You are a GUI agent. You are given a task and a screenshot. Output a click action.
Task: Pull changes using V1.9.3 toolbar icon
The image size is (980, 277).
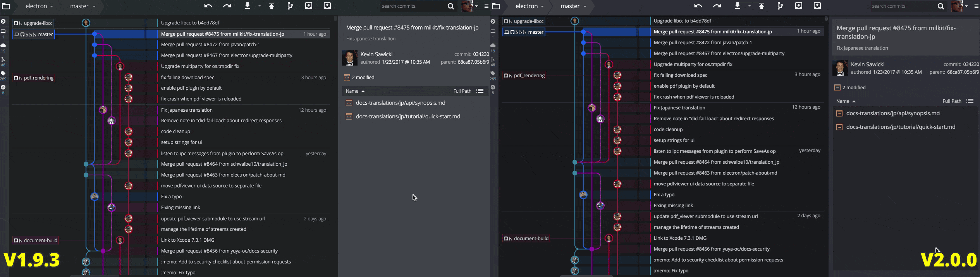(248, 6)
